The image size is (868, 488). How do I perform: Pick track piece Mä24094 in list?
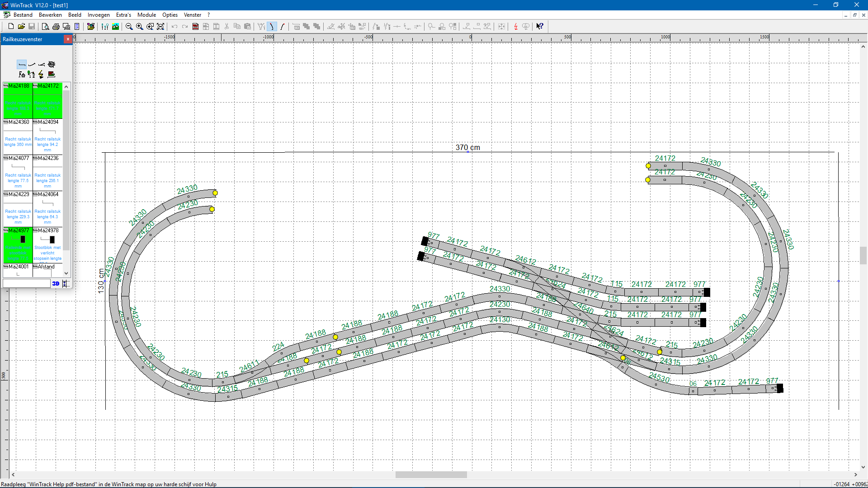(x=47, y=136)
